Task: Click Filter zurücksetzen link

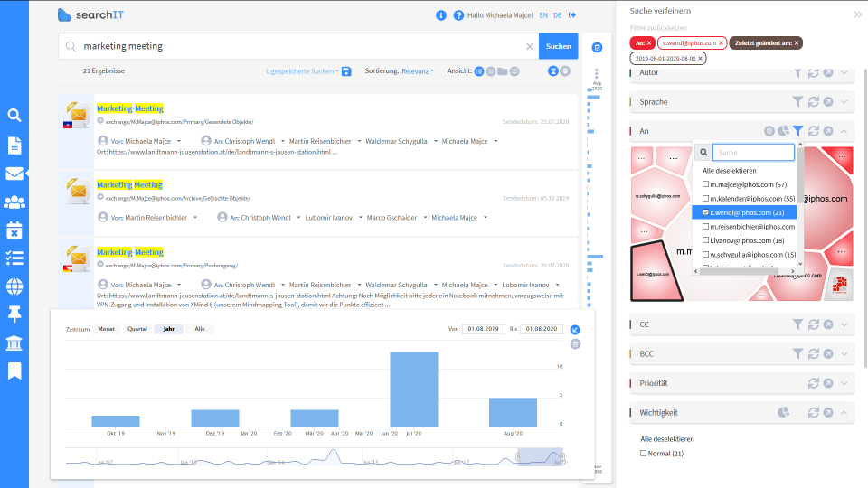Action: pos(658,28)
